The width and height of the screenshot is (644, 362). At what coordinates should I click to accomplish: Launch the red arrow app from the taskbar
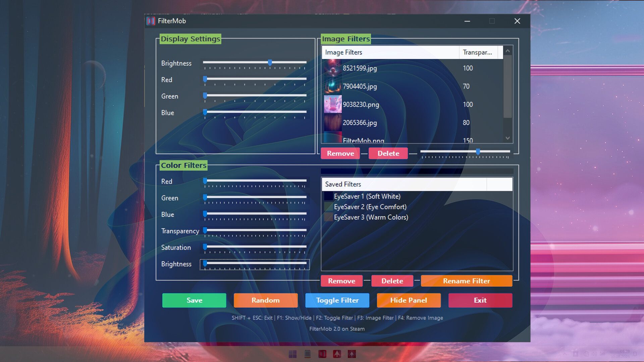337,354
